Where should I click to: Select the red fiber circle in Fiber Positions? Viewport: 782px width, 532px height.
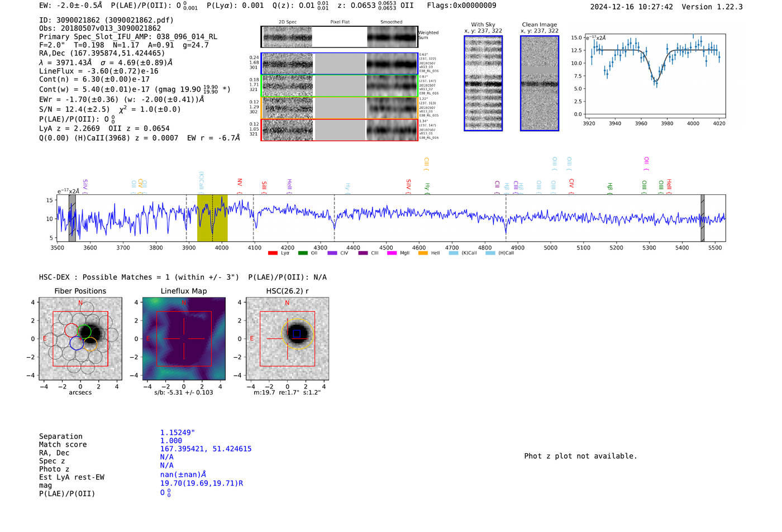click(71, 330)
